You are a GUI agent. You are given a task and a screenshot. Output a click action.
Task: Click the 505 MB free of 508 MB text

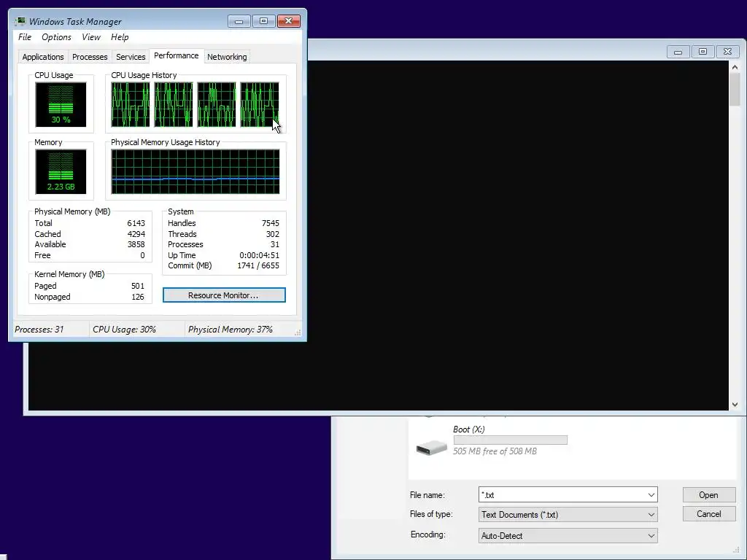pyautogui.click(x=495, y=451)
